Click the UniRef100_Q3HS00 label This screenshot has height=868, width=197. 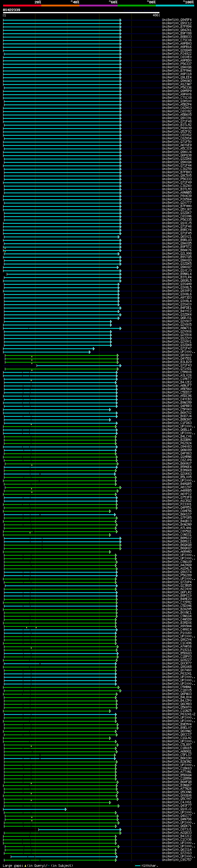(177, 101)
